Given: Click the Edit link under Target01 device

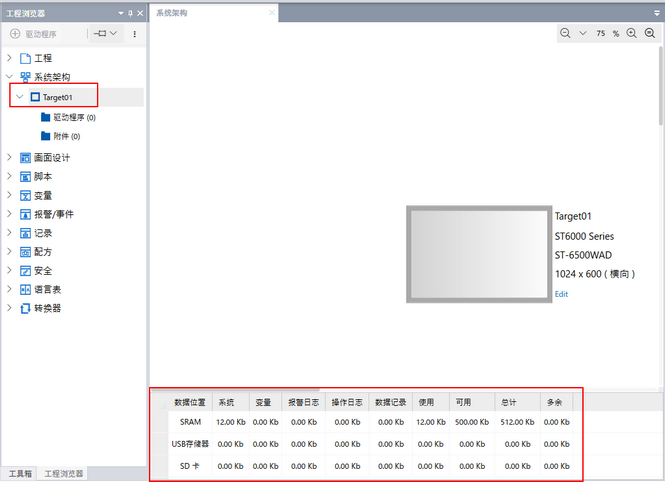Looking at the screenshot, I should (x=561, y=294).
